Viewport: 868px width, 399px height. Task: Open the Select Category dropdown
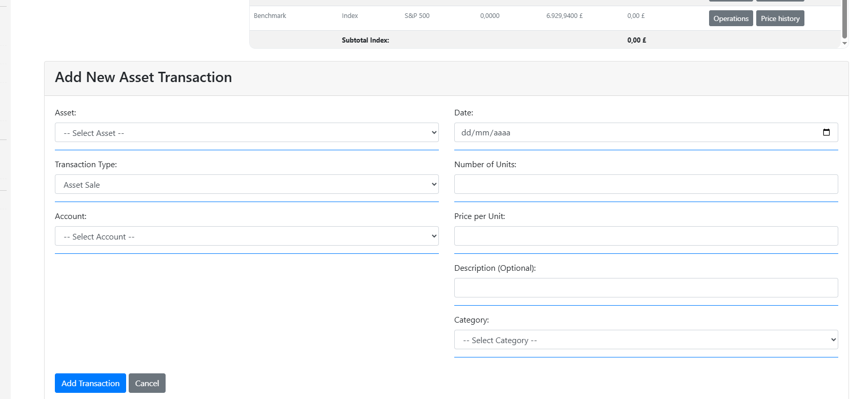646,340
